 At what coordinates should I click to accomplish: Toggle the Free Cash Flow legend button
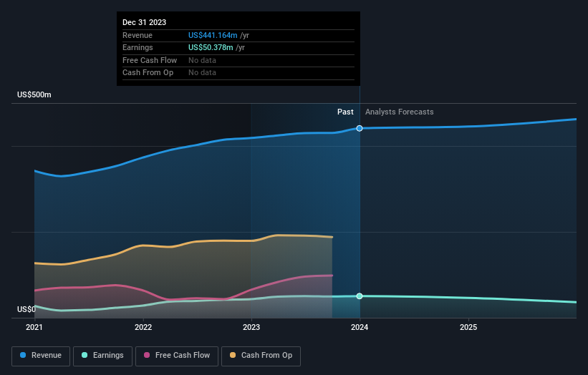177,356
